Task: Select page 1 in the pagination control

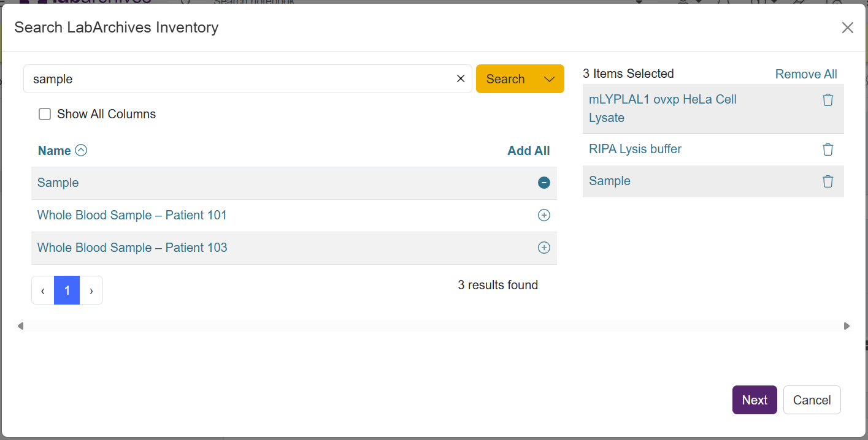Action: (67, 290)
